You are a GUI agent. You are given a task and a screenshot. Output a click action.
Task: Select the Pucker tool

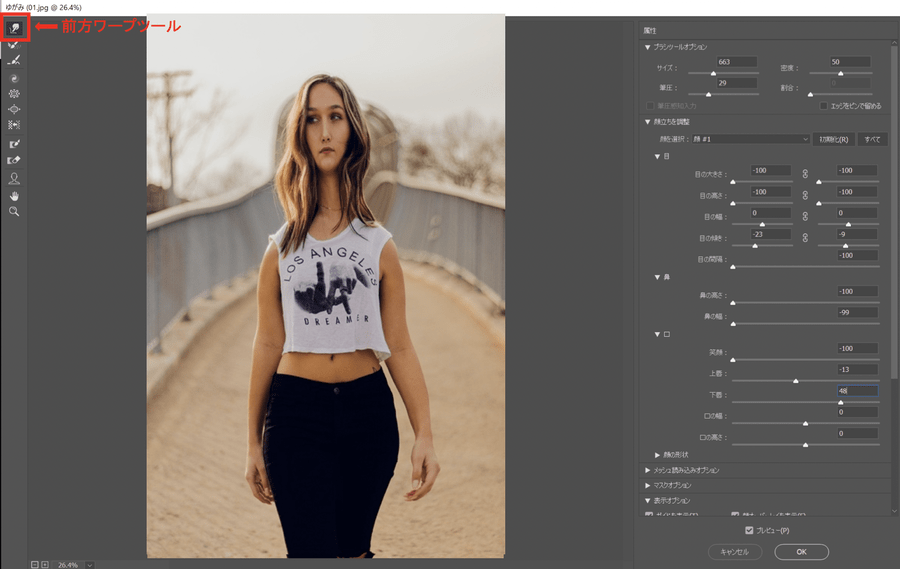pos(14,94)
